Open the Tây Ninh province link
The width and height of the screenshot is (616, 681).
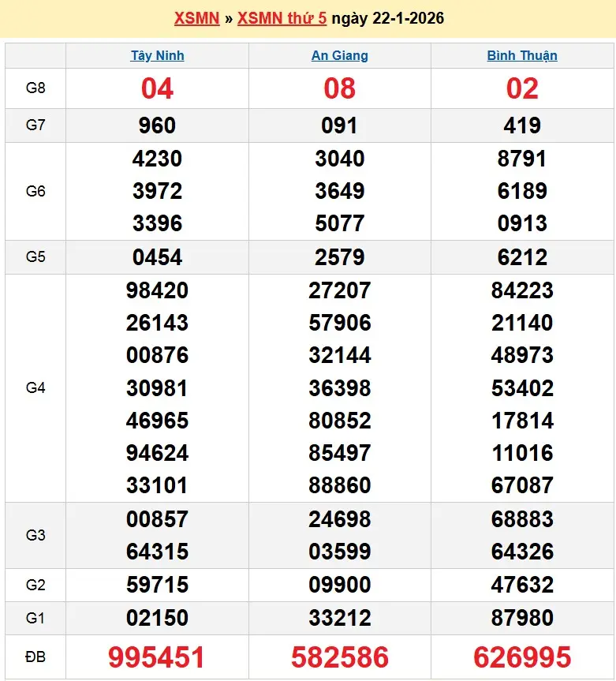(157, 55)
